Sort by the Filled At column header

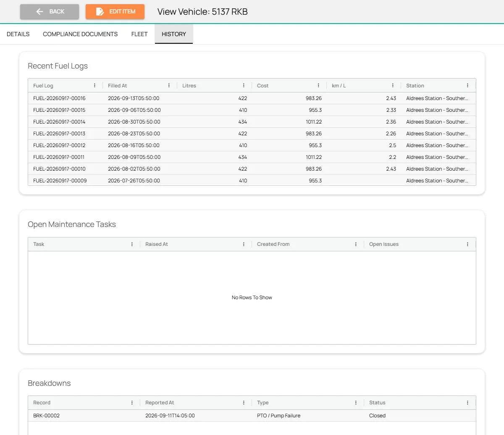pos(117,86)
